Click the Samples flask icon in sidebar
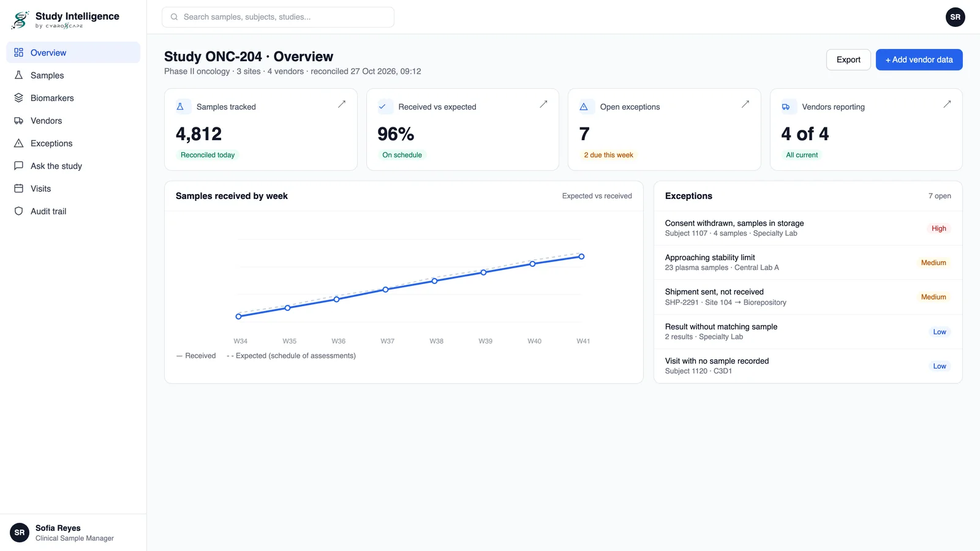This screenshot has width=980, height=551. [18, 75]
